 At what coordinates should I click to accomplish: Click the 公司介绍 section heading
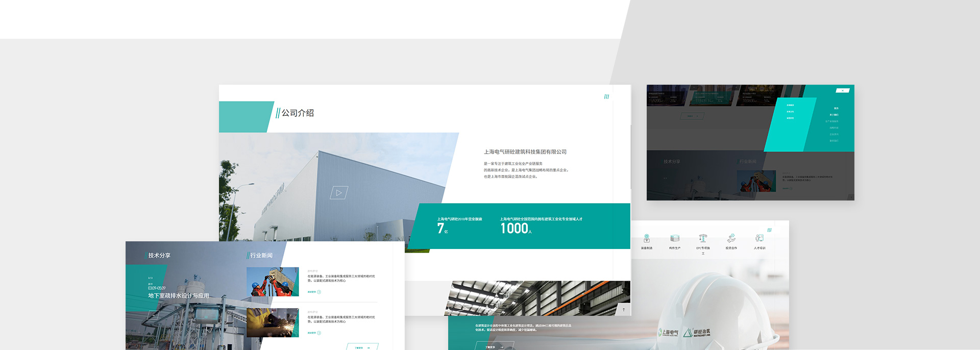pos(298,113)
